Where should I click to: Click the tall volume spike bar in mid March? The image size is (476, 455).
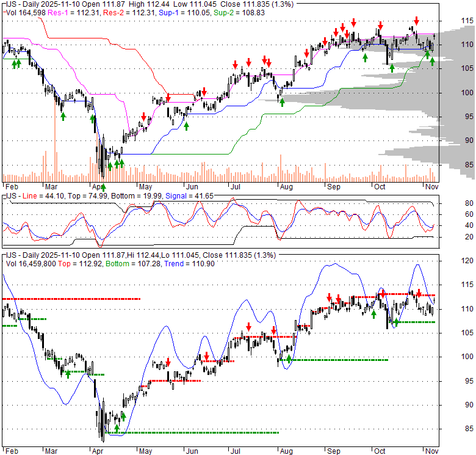(x=55, y=140)
